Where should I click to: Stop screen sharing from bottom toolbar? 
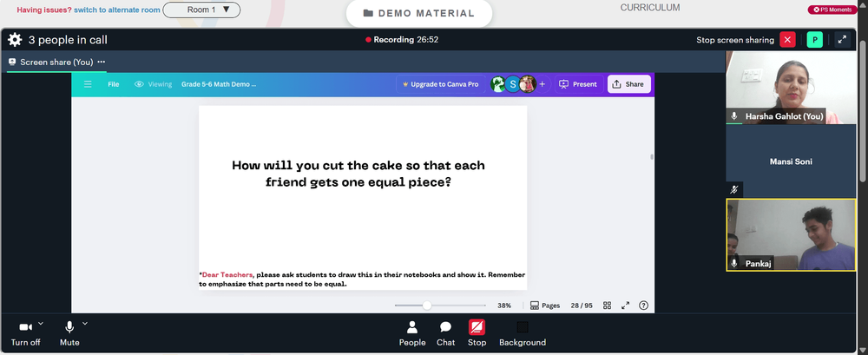coord(477,333)
